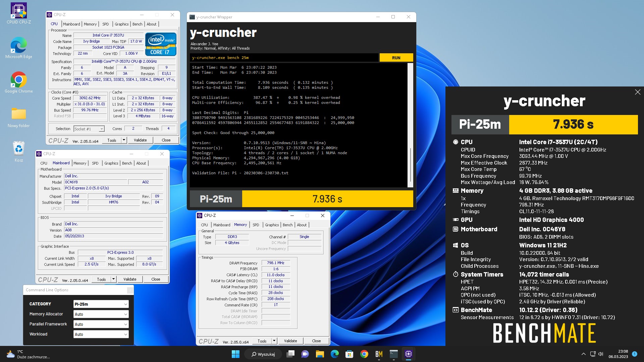Click Core Speed value 3092.62 MHz
The image size is (644, 362).
click(x=90, y=98)
